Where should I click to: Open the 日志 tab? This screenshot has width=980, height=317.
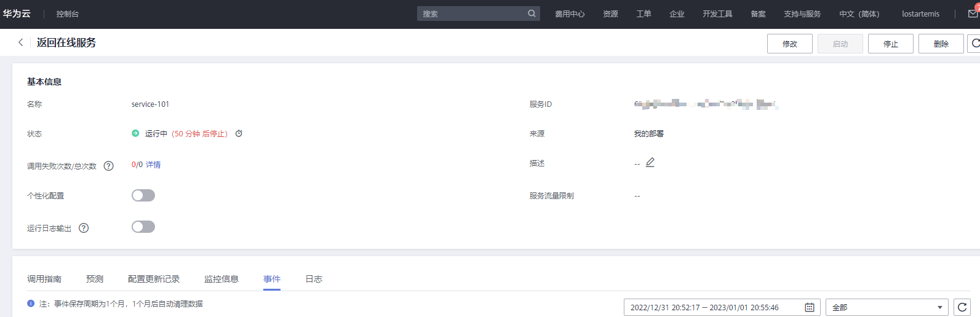tap(314, 279)
